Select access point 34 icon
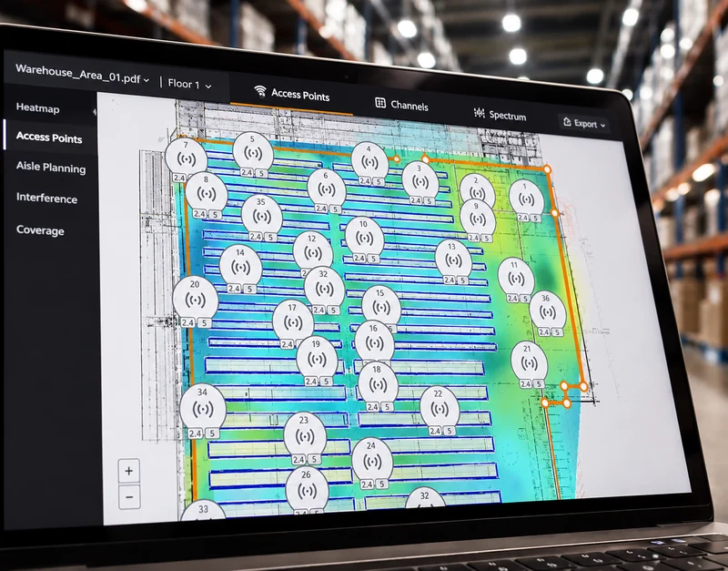 click(203, 407)
